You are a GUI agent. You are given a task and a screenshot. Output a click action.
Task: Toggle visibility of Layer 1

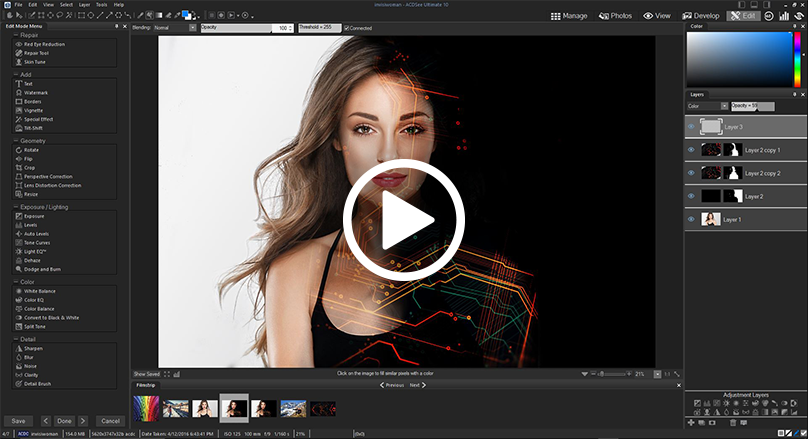[x=691, y=219]
